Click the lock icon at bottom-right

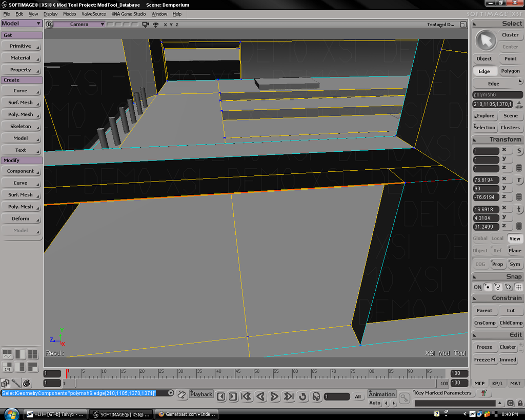tap(520, 403)
